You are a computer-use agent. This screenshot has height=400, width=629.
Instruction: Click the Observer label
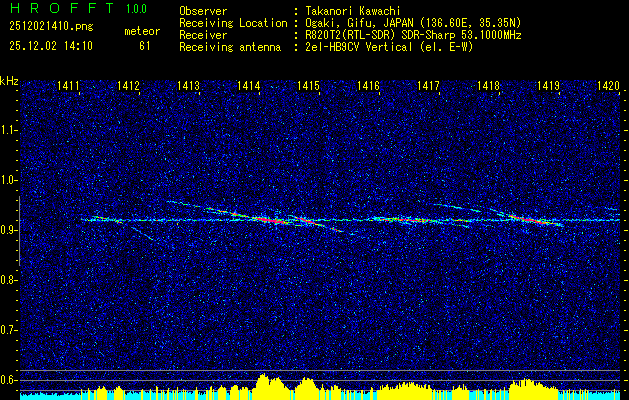click(203, 11)
